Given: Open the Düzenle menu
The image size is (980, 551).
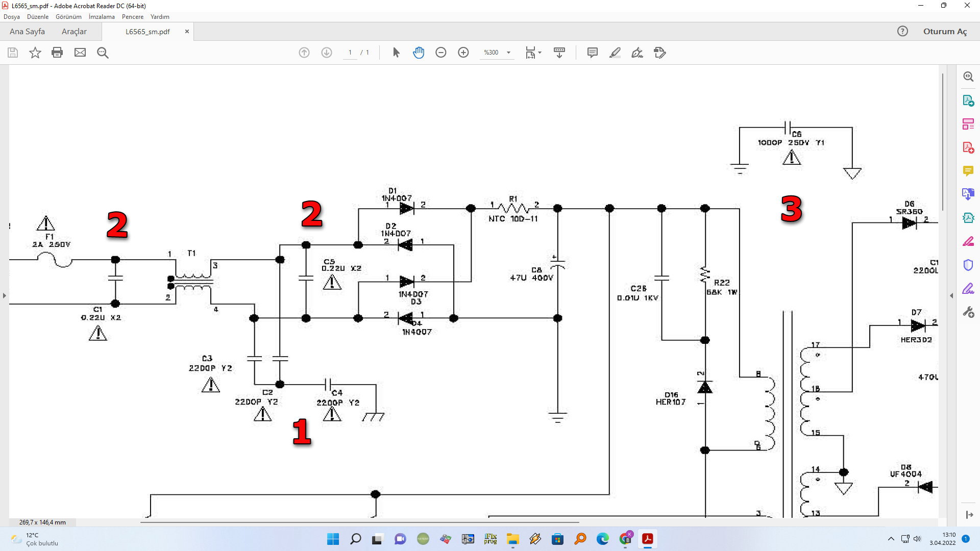Looking at the screenshot, I should point(38,16).
